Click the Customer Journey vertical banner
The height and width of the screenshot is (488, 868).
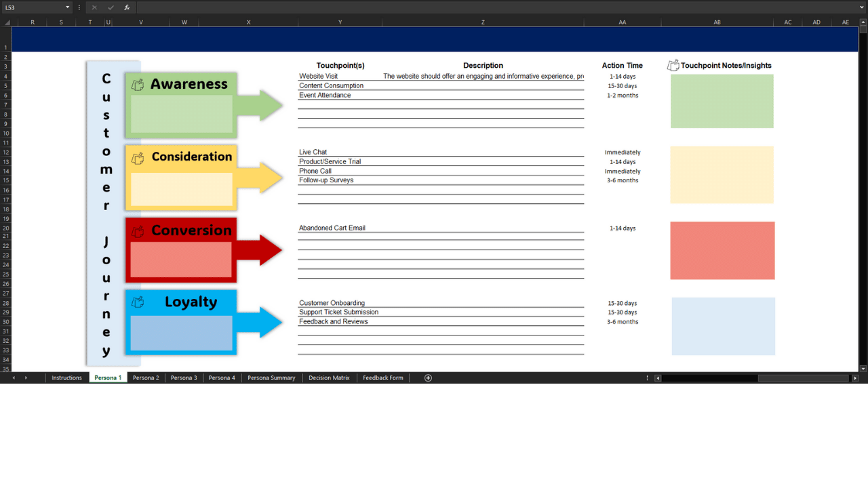pos(106,213)
